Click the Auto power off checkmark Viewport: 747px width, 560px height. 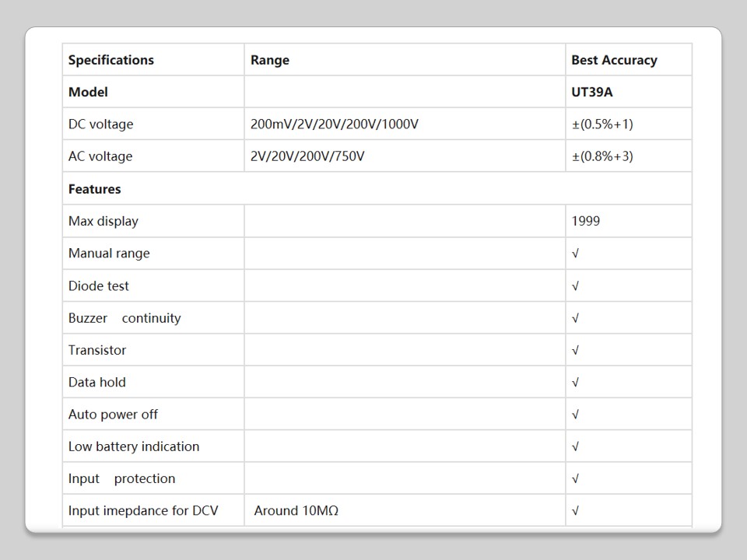click(575, 415)
